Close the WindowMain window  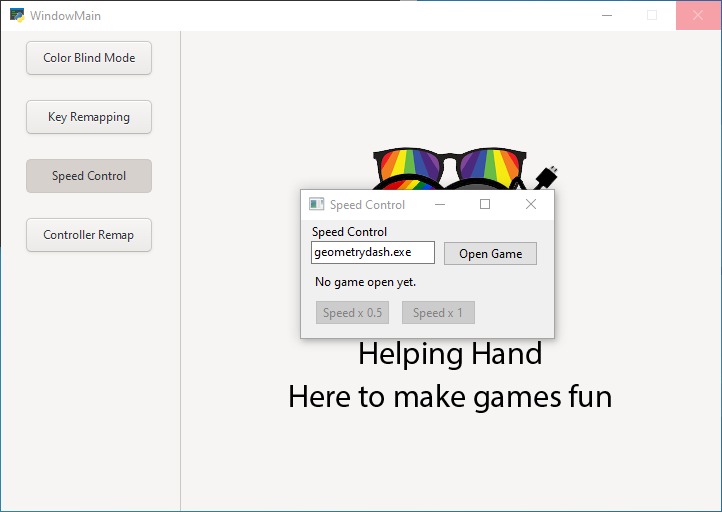pos(698,15)
